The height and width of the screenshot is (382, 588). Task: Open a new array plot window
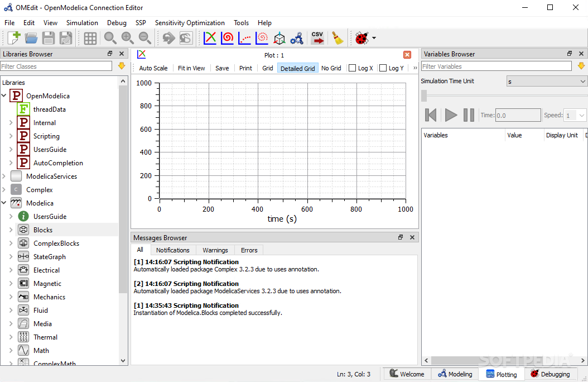(x=244, y=38)
